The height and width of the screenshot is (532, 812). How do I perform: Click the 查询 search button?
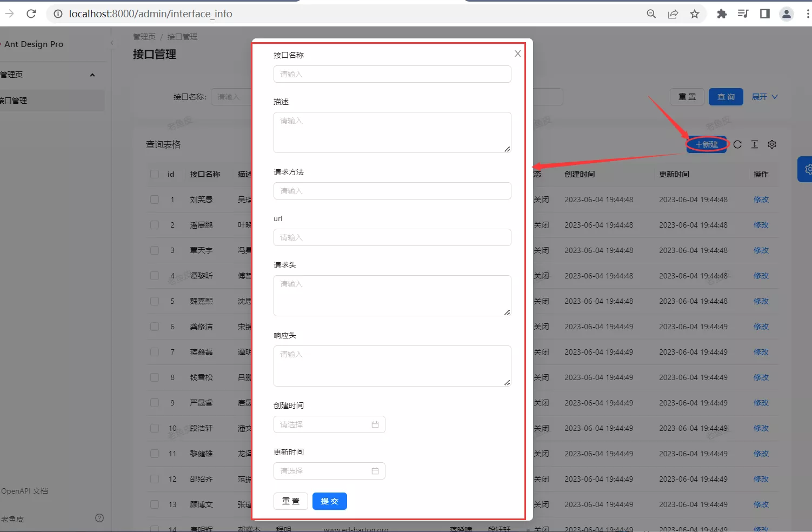(726, 97)
